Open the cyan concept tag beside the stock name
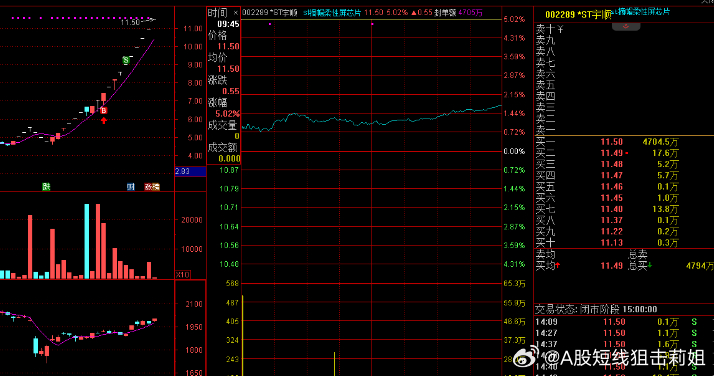Viewport: 714px width, 376px height. pos(332,13)
